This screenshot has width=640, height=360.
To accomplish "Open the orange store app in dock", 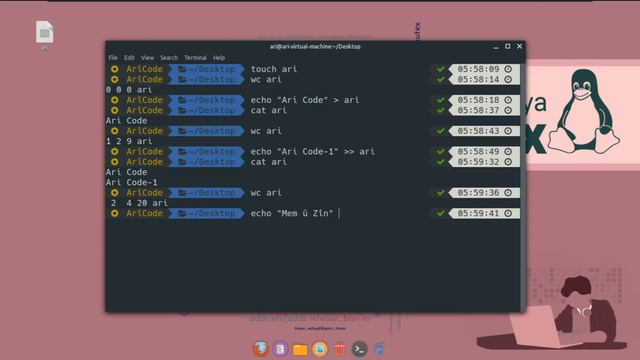I will tap(320, 349).
